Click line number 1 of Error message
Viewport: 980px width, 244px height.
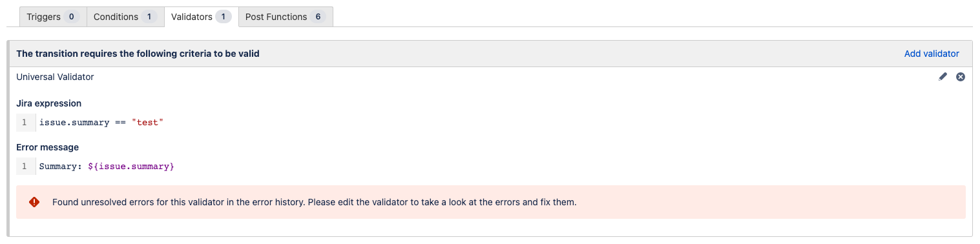25,167
